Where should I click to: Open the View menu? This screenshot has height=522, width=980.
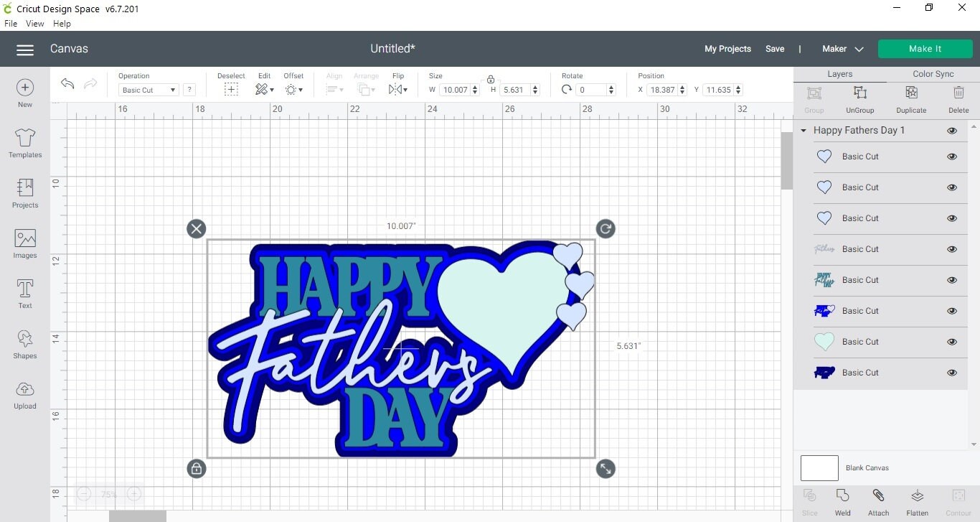pos(35,24)
